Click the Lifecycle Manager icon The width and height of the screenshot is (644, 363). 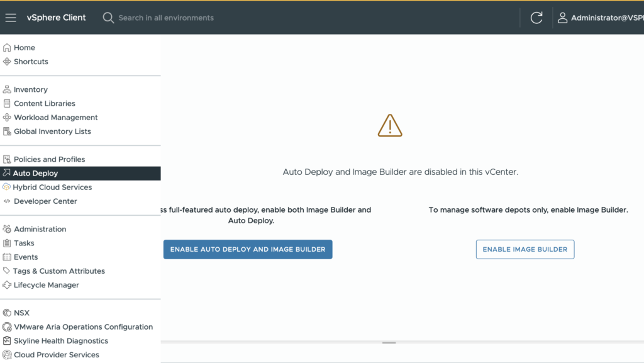point(7,285)
